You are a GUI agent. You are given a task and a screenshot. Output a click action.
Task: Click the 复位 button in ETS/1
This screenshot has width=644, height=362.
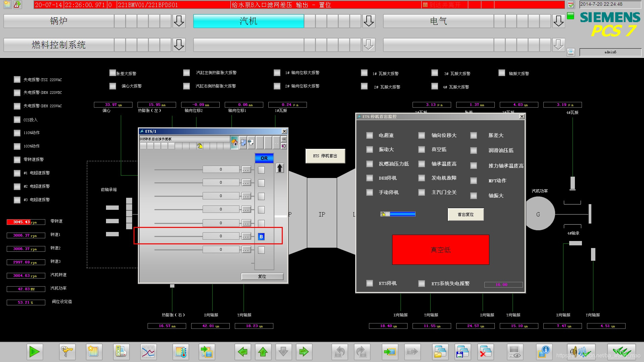262,277
